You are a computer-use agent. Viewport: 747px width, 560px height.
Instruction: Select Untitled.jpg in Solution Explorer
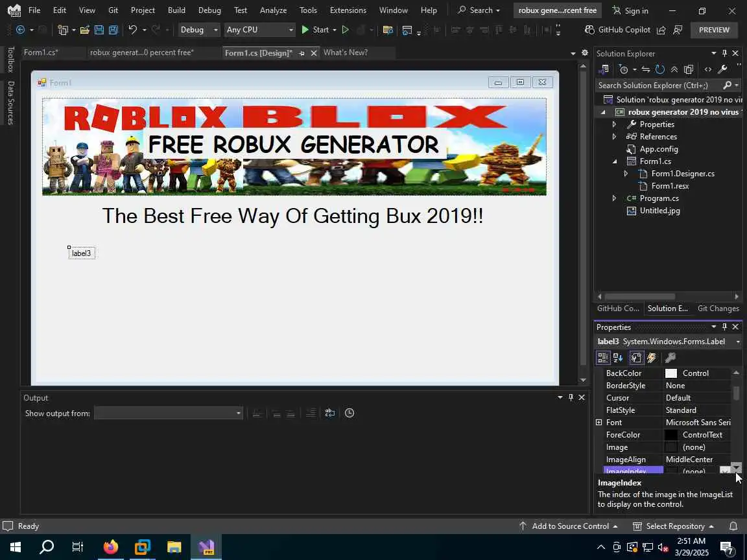click(x=659, y=211)
